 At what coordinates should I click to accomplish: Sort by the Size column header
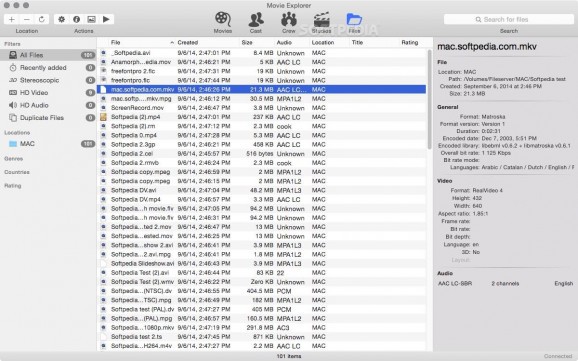tap(257, 42)
